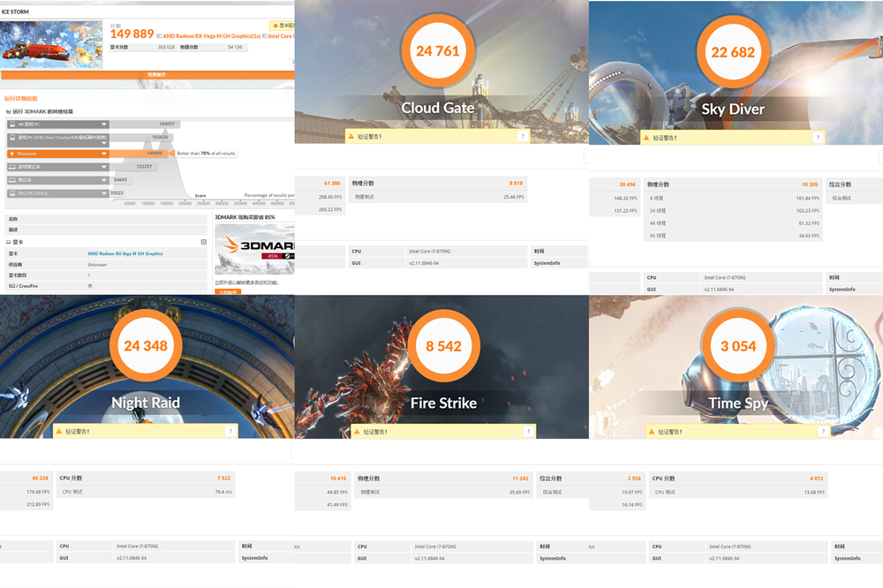Open help on Time Spy validation warning

pos(823,432)
